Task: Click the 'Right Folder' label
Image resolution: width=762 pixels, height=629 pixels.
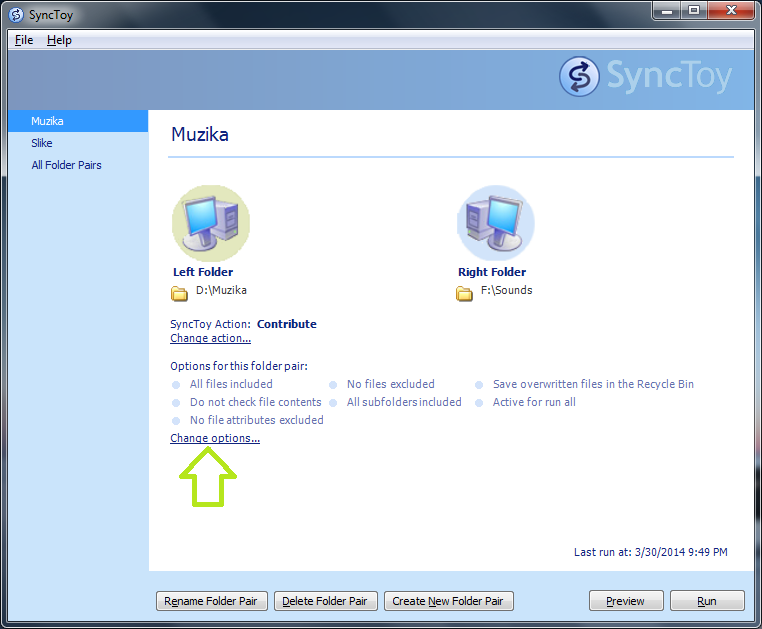Action: tap(492, 272)
